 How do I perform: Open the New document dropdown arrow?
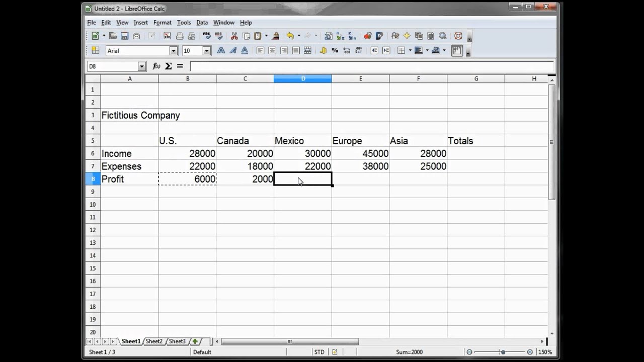(104, 36)
